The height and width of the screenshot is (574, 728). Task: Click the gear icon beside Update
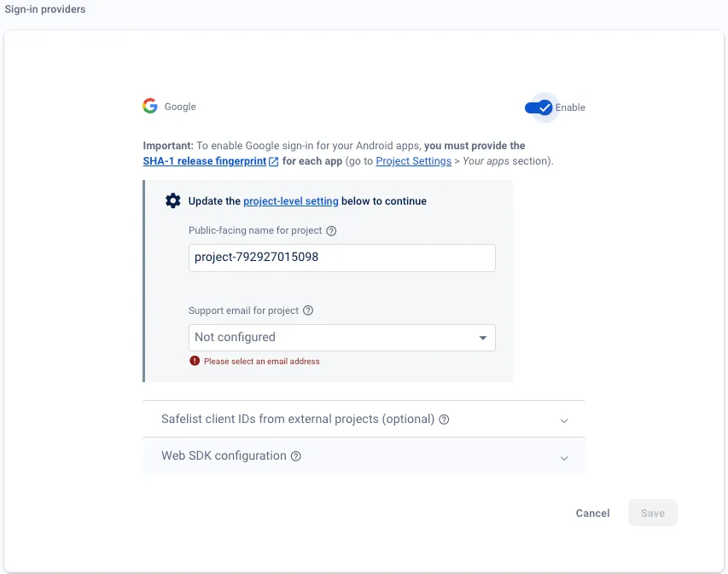[172, 200]
